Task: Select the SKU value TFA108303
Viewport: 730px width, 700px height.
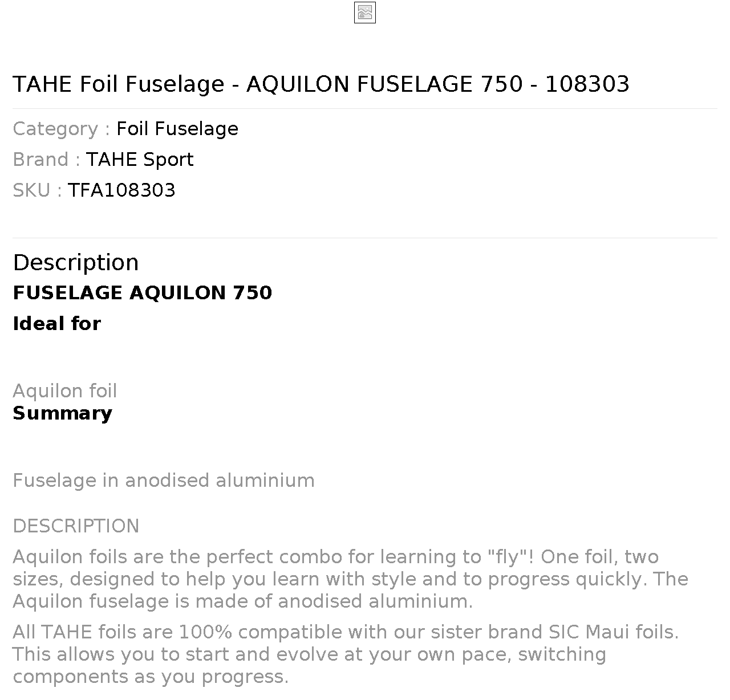Action: [121, 190]
